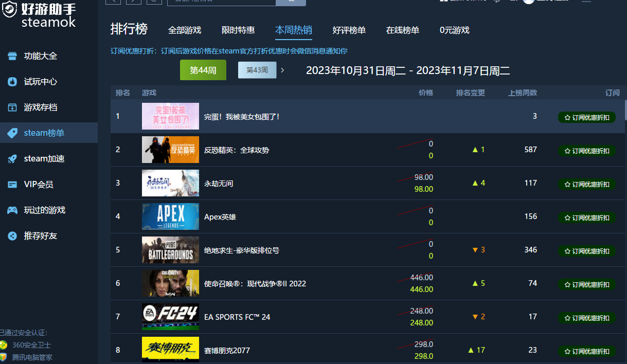Image resolution: width=627 pixels, height=364 pixels.
Task: Click the 赛博朋克 yellow cover image
Action: click(170, 350)
